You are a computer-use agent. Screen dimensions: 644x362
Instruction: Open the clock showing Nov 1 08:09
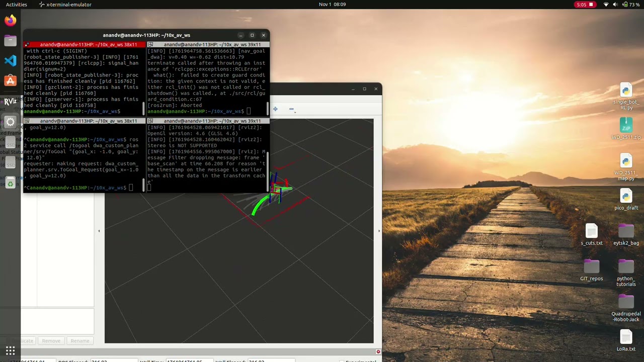coord(332,5)
